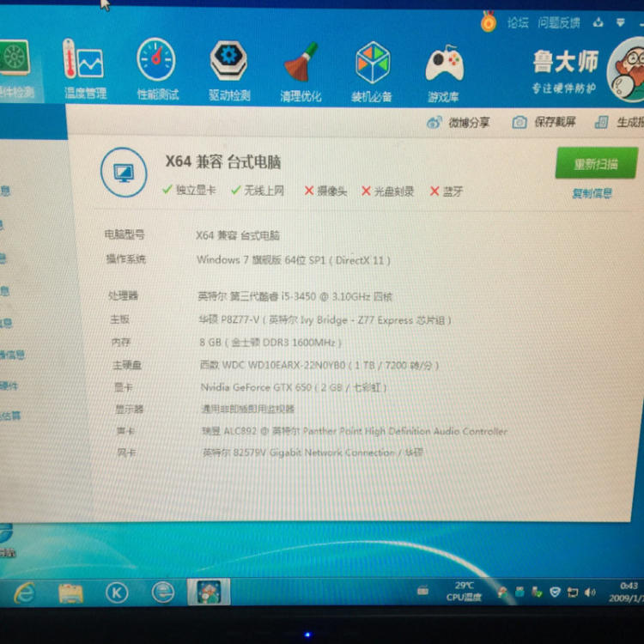Open the 装机必备 essential software tab
Image resolution: width=644 pixels, height=644 pixels.
(372, 72)
